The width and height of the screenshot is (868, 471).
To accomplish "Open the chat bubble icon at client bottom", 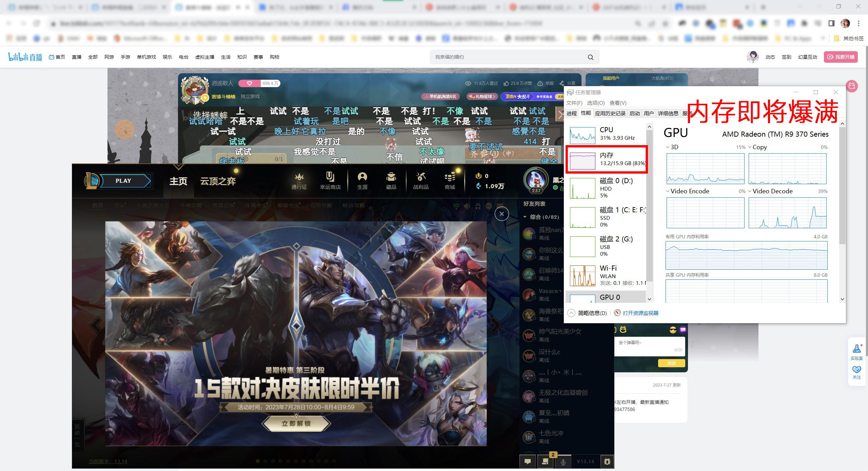I will point(528,462).
